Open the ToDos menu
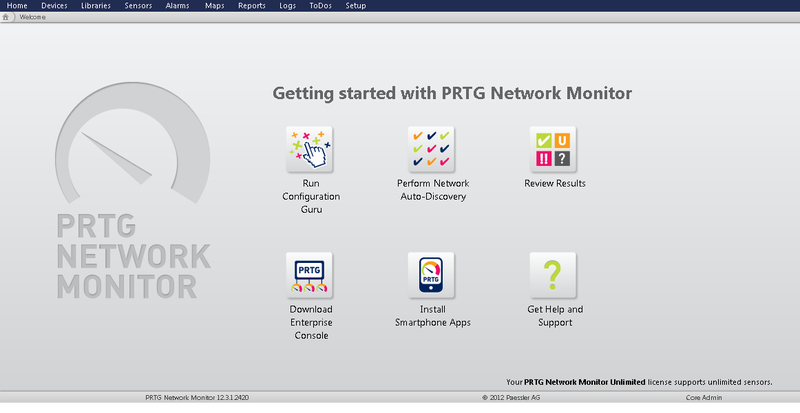The width and height of the screenshot is (800, 413). click(320, 6)
